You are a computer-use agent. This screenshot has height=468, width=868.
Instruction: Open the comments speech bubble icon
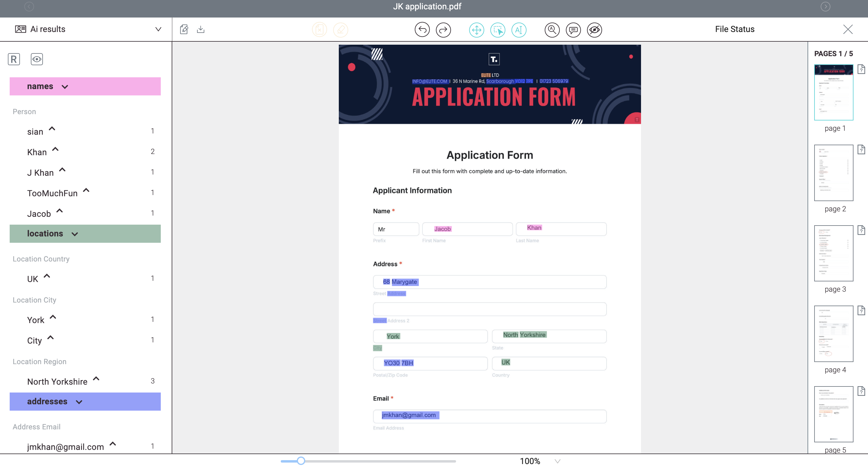pyautogui.click(x=573, y=30)
